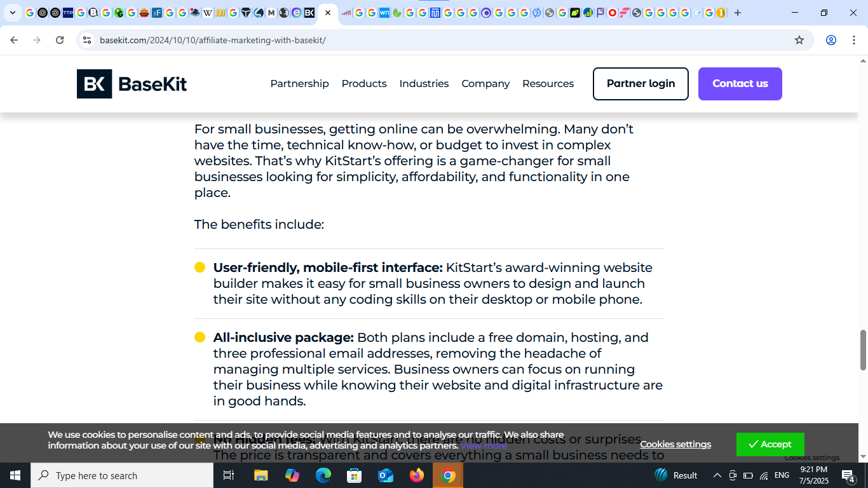Viewport: 868px width, 488px height.
Task: Open network settings from system tray
Action: click(764, 475)
